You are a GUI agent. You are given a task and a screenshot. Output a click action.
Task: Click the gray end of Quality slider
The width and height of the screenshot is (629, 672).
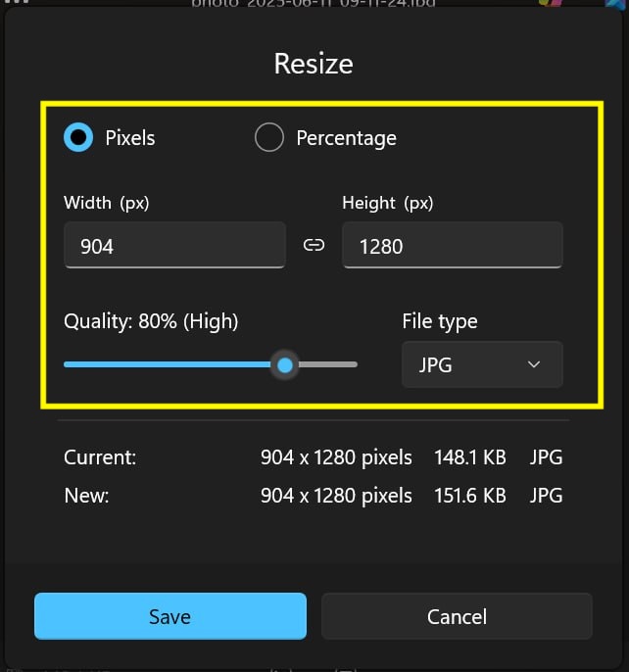(x=328, y=365)
